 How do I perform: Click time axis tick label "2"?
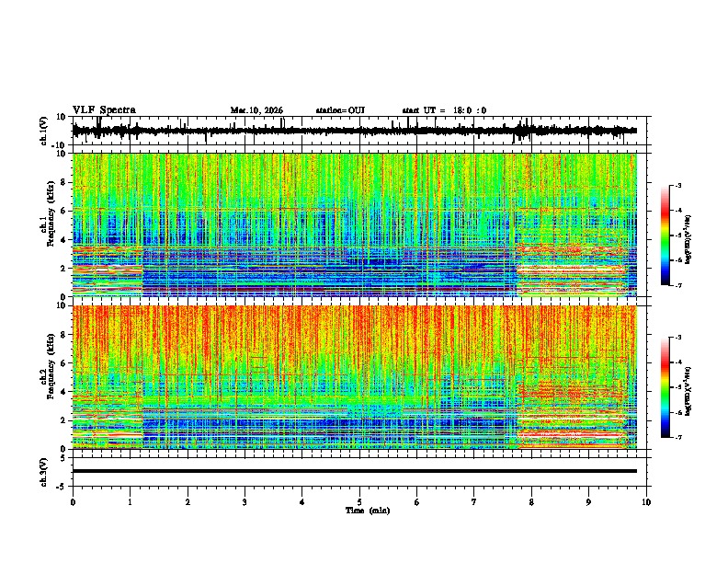point(188,502)
